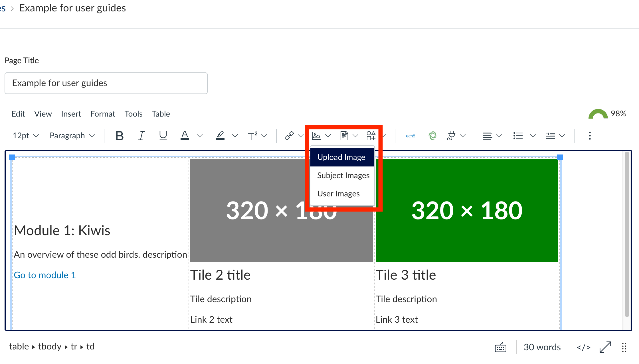Click the Module 1: Kiwis heading

[62, 230]
